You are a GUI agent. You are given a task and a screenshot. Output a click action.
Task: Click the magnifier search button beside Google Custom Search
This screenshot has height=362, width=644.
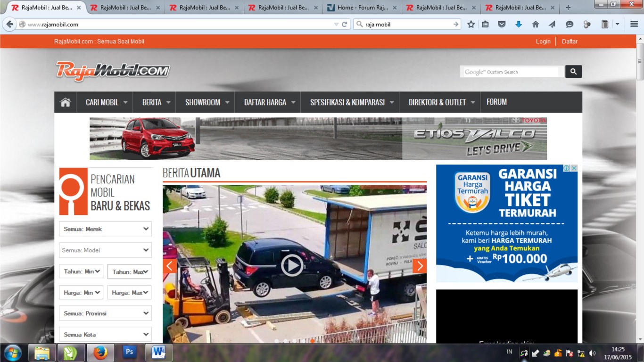573,72
